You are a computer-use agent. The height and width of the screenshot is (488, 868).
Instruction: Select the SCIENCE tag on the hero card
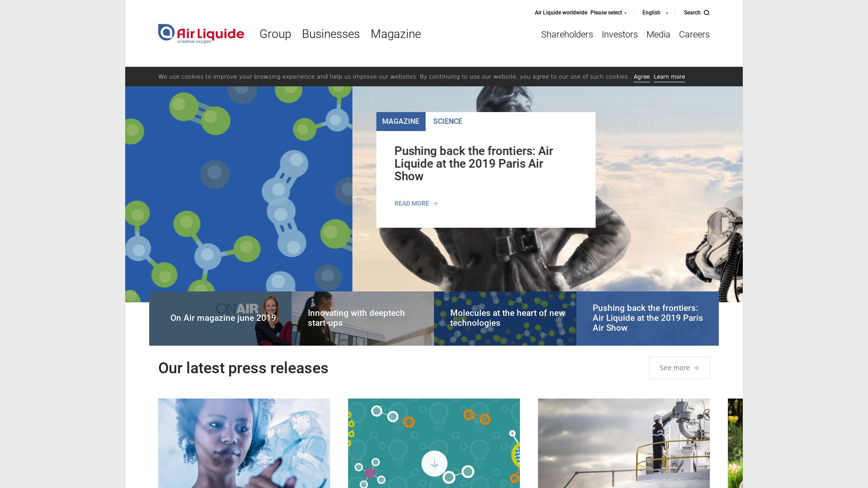click(448, 122)
